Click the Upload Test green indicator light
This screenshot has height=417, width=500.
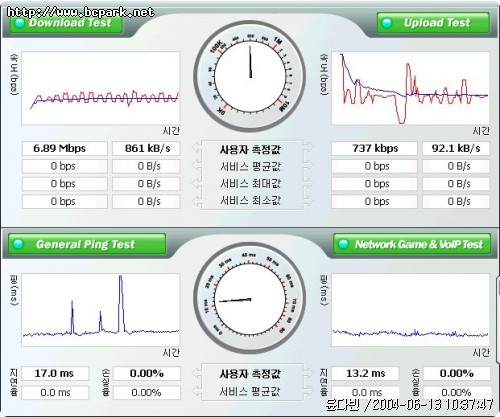pos(387,23)
